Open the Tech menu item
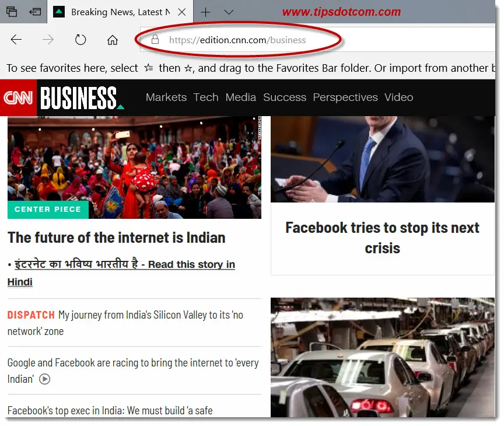This screenshot has width=504, height=426. (x=206, y=97)
